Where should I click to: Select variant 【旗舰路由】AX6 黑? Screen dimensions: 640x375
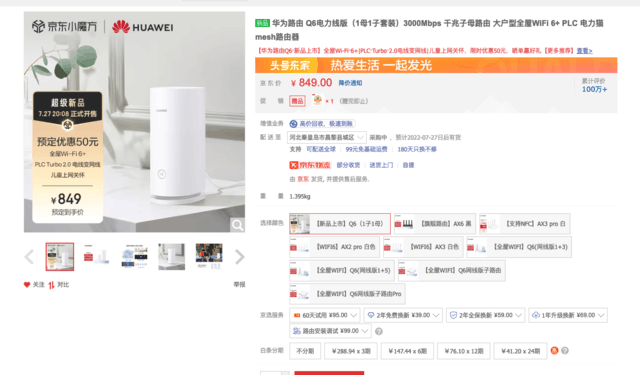[435, 224]
